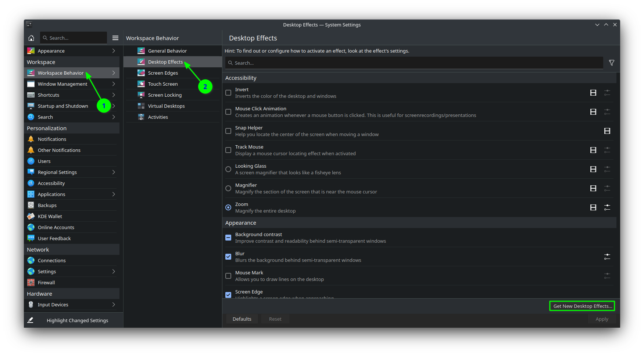The image size is (644, 356).
Task: Click the Defaults button
Action: click(x=241, y=318)
